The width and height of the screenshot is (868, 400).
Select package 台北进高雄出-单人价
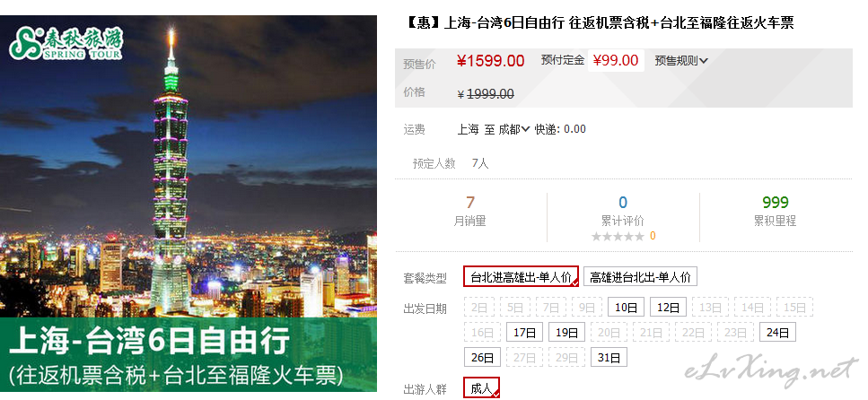pos(521,276)
